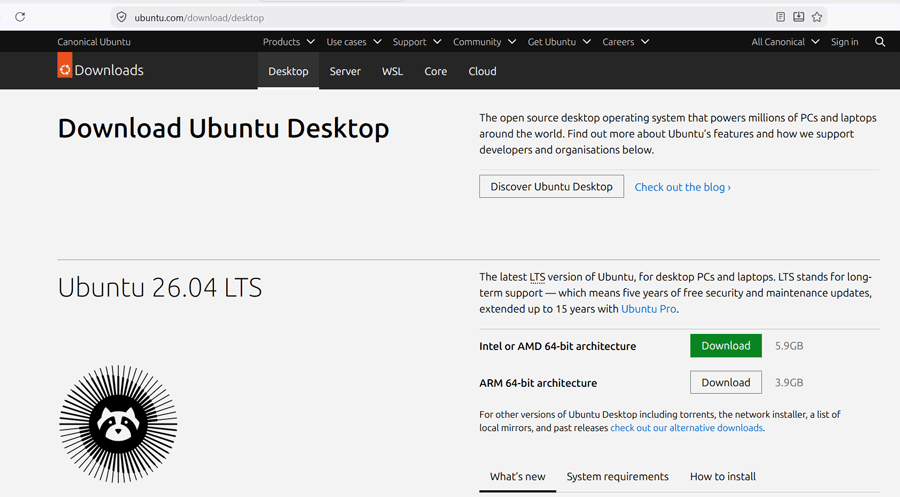
Task: Download the ARM 64-bit image
Action: (726, 382)
